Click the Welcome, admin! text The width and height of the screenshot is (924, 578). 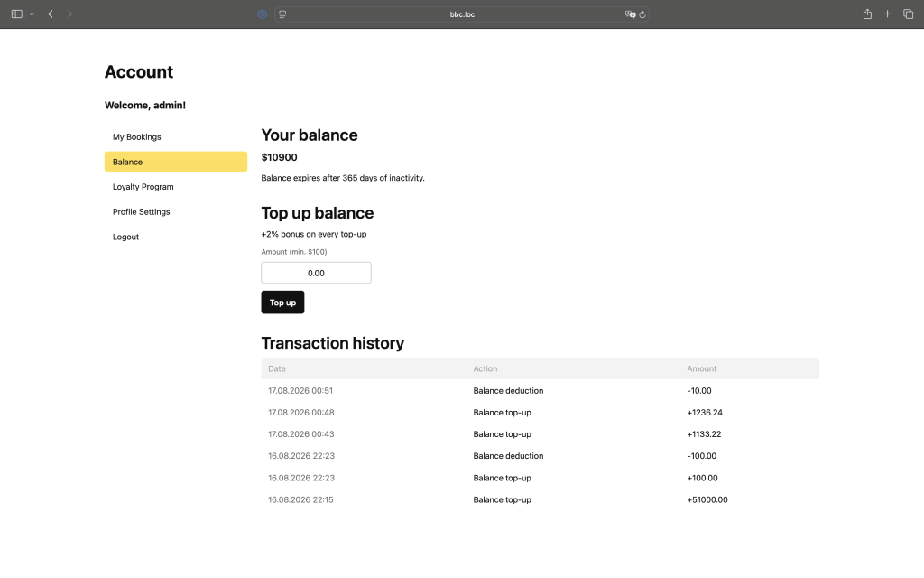click(x=145, y=105)
